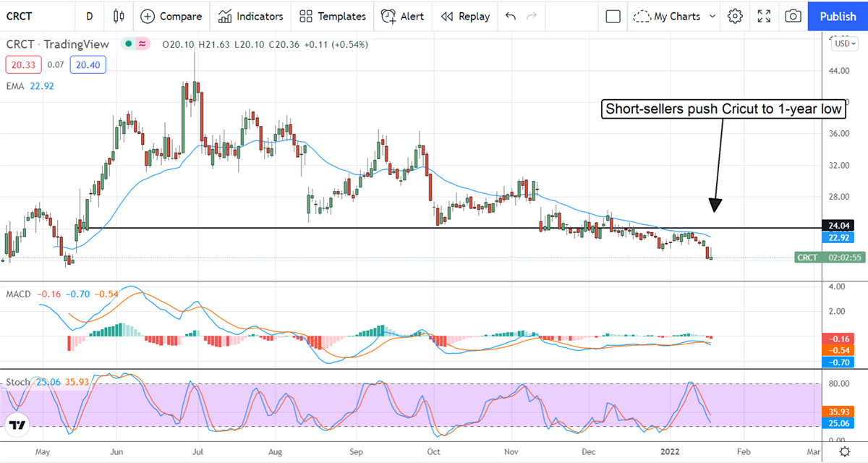Open chart settings gear in top toolbar
Image resolution: width=868 pixels, height=463 pixels.
click(736, 16)
